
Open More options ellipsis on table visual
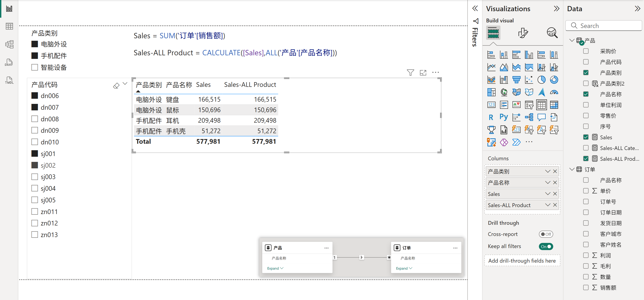pyautogui.click(x=436, y=72)
